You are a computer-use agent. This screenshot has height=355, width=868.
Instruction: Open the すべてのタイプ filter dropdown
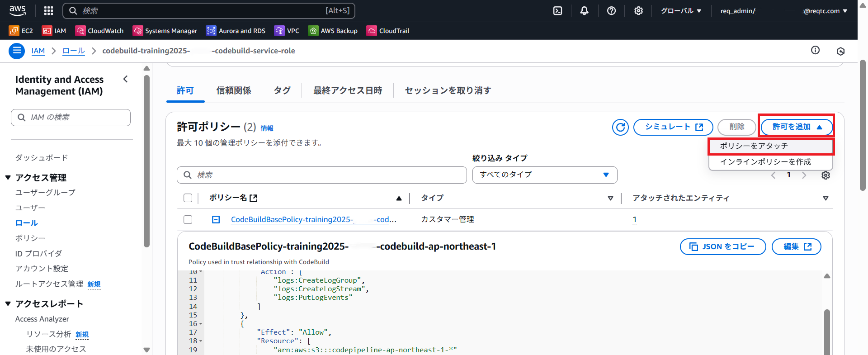click(x=545, y=175)
